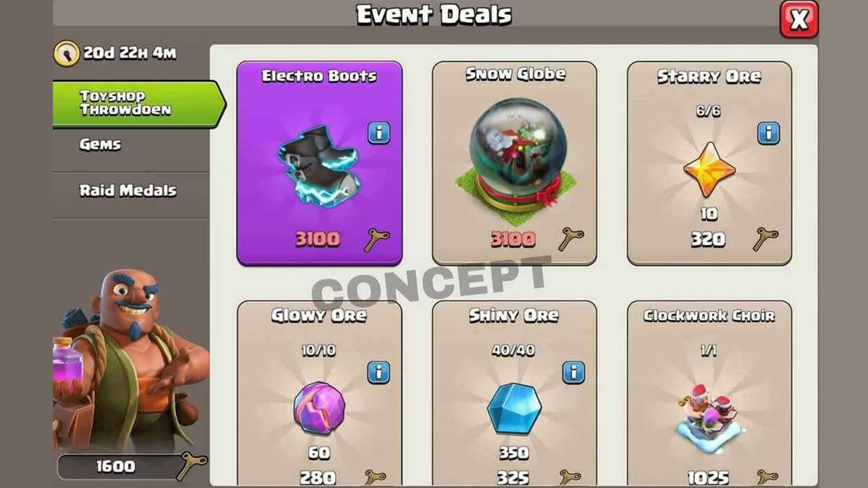Click the Glowy Ore purple gem icon

[319, 408]
